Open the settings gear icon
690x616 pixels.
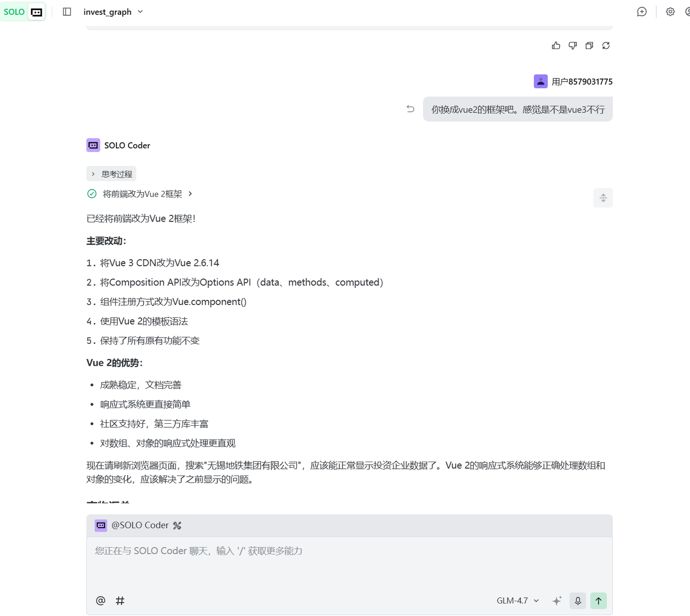670,12
